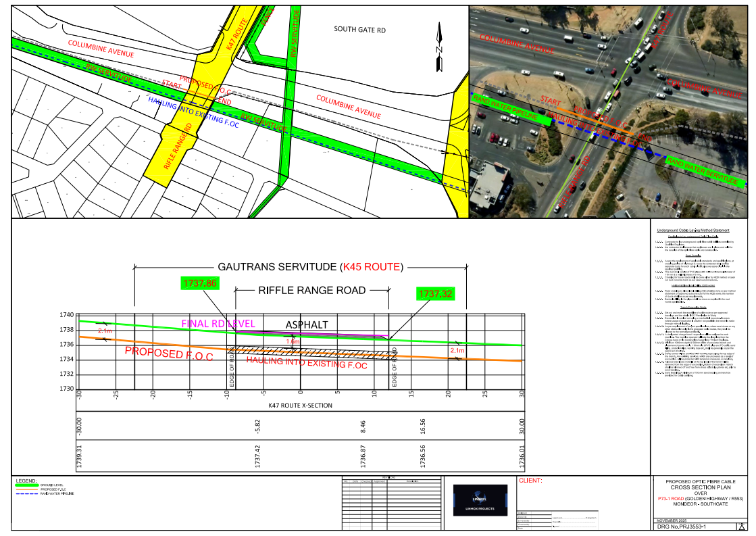Click the 1739.31 elevation value in the table
Viewport: 756px width, 536px height.
(x=80, y=457)
